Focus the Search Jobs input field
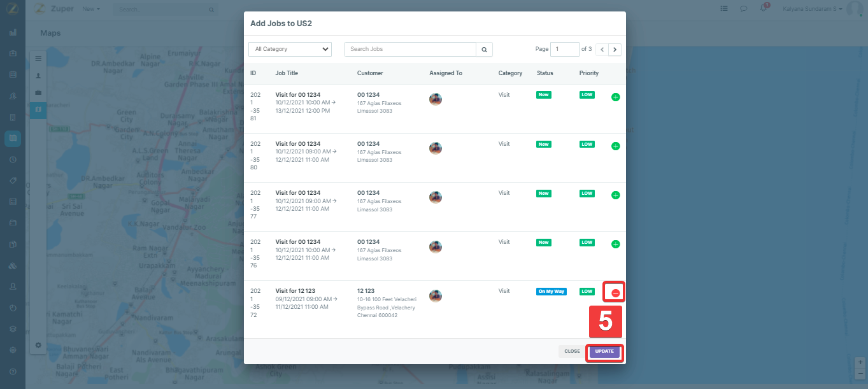Screen dimensions: 868x389 [x=410, y=49]
